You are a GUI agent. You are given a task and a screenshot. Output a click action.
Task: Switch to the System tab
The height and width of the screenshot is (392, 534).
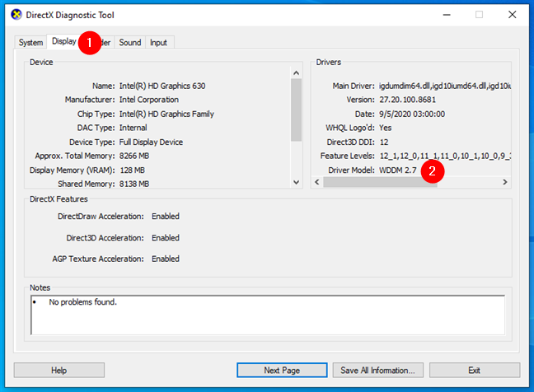coord(30,43)
